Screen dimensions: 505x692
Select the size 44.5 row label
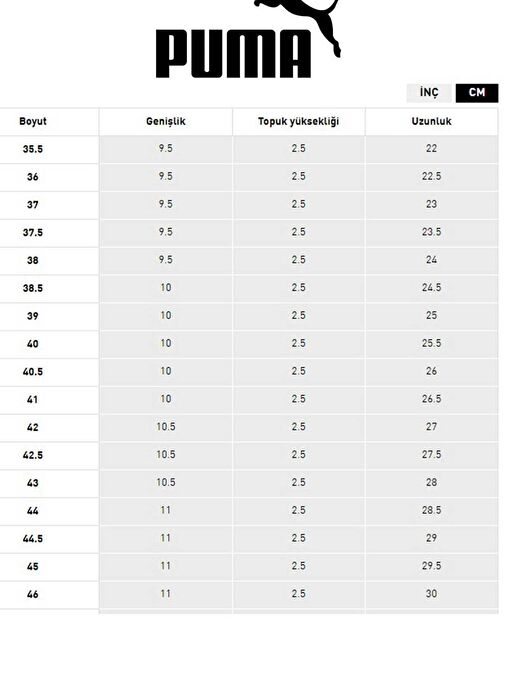(33, 538)
